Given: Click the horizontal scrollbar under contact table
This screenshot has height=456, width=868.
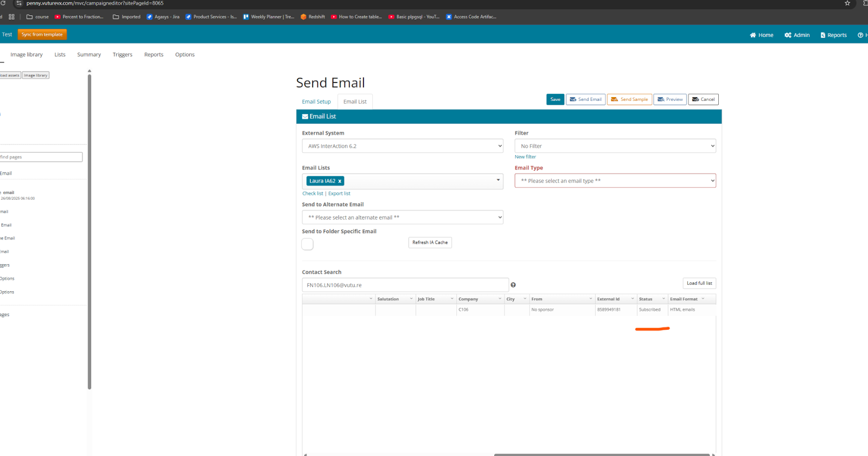Looking at the screenshot, I should 602,454.
